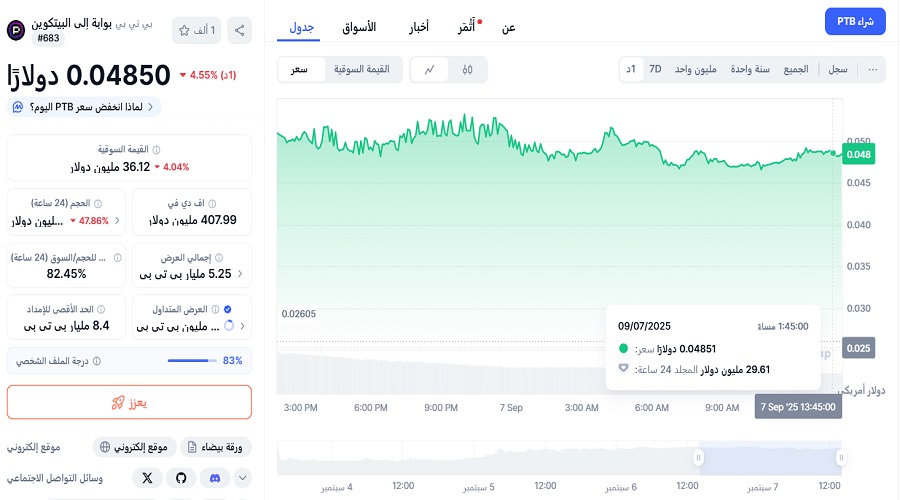Open the whitepaper (ورقة بيضاء) link
Viewport: 900px width, 500px height.
[215, 447]
